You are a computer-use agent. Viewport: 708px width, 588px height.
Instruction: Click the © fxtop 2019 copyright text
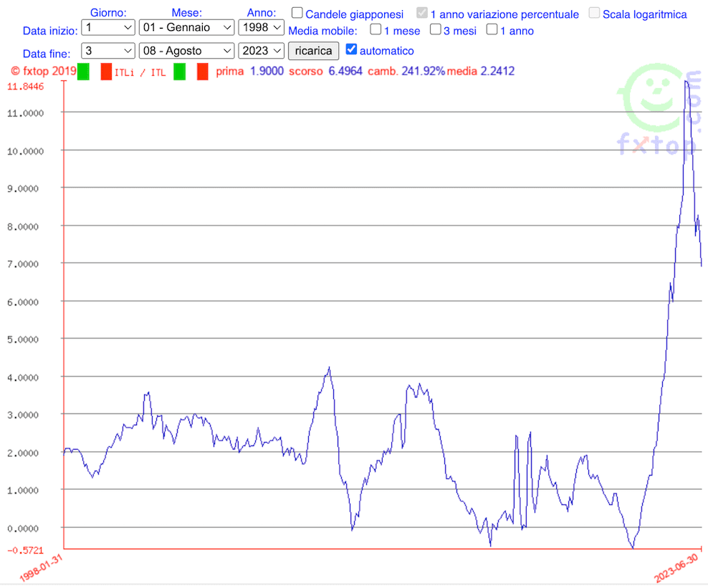[44, 71]
